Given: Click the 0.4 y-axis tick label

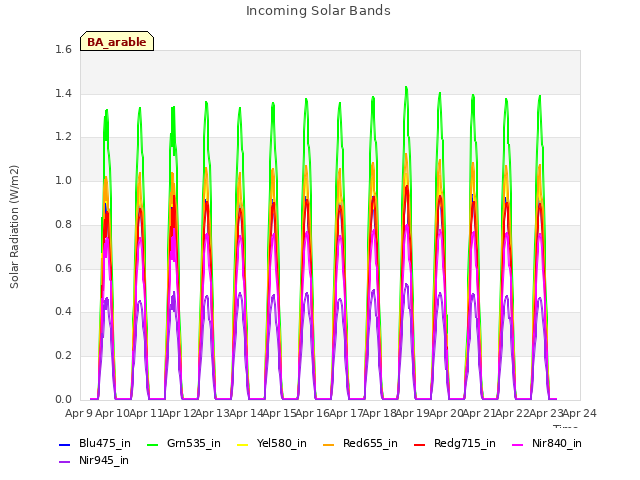Looking at the screenshot, I should 63,312.
